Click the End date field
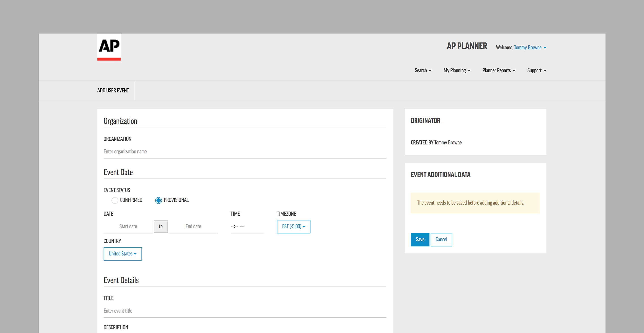 tap(193, 227)
